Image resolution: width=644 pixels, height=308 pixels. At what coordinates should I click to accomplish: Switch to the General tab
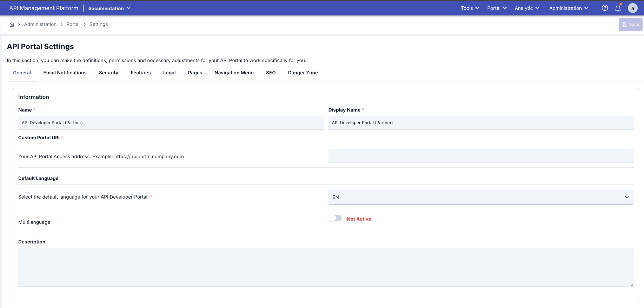click(22, 73)
